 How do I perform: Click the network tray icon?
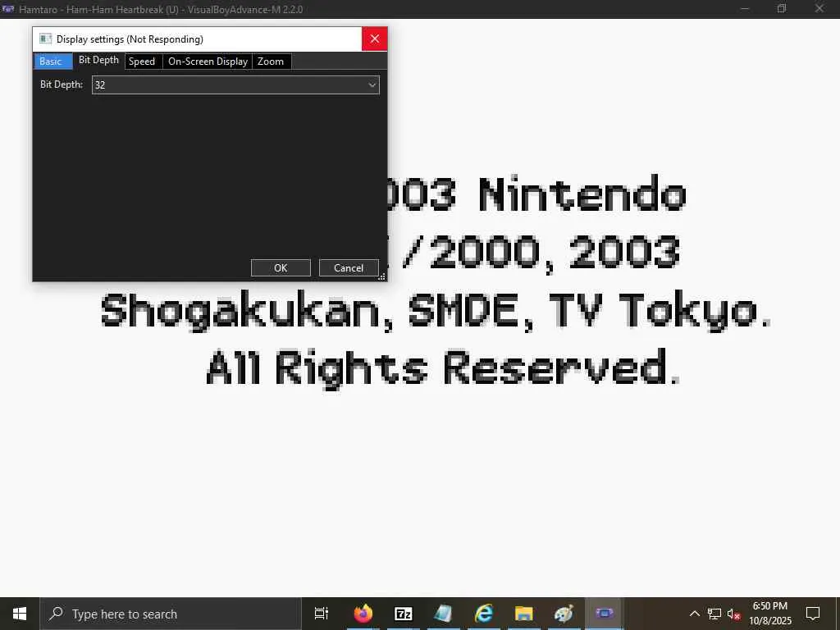[714, 614]
